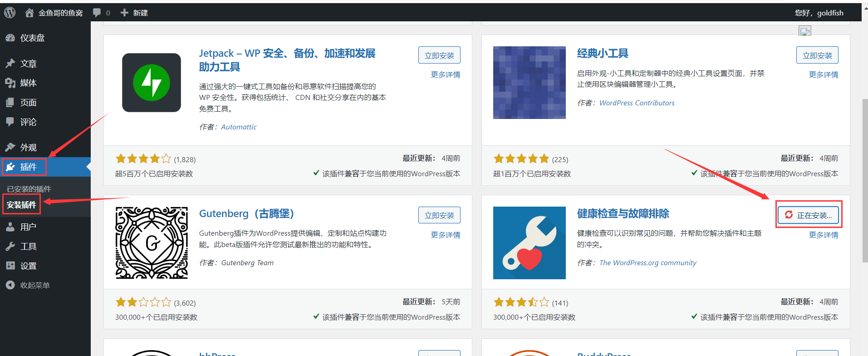
Task: Click the 外观 paintbrush icon
Action: pos(10,148)
